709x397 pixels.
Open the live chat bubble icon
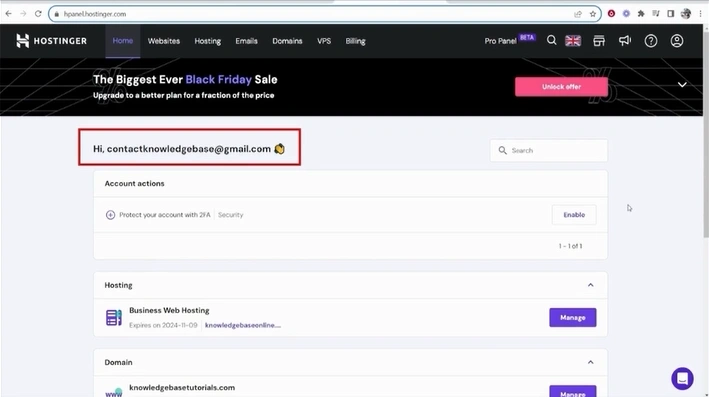(682, 378)
